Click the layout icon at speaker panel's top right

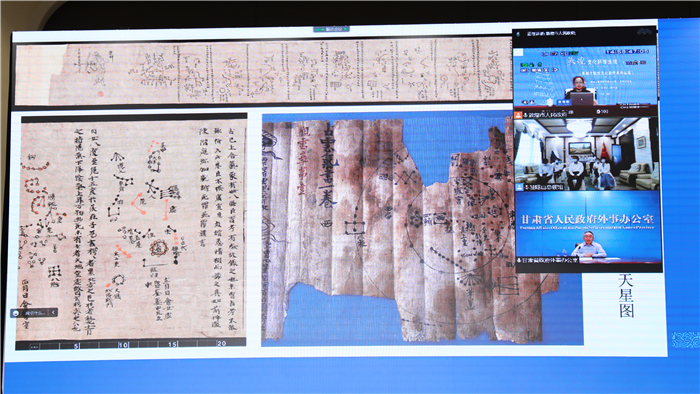645,32
